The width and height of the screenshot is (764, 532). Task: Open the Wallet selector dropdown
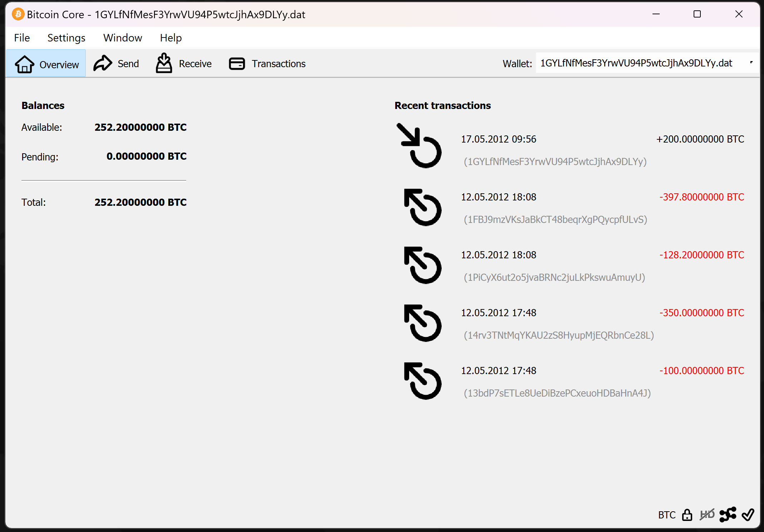[x=646, y=63]
